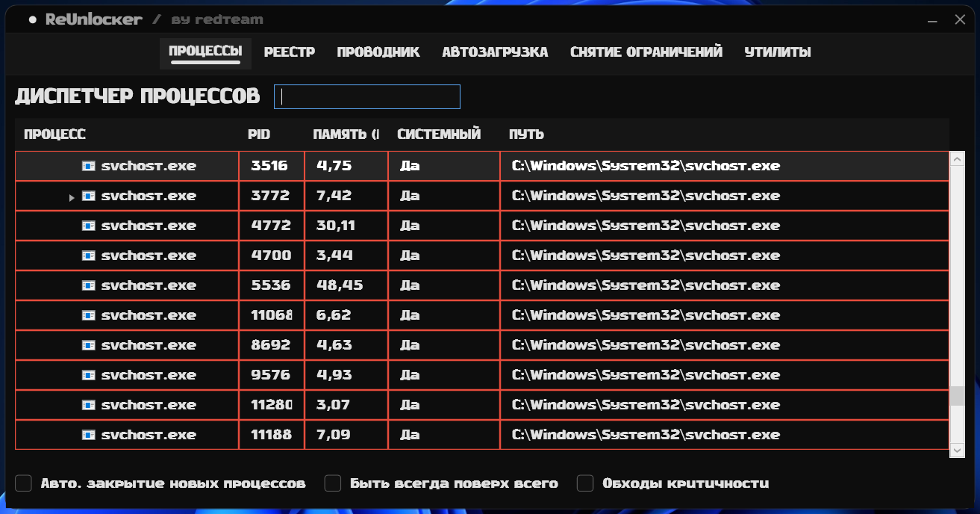Enable Авто. закрытие новых процессов checkbox
The width and height of the screenshot is (980, 514).
pos(24,483)
